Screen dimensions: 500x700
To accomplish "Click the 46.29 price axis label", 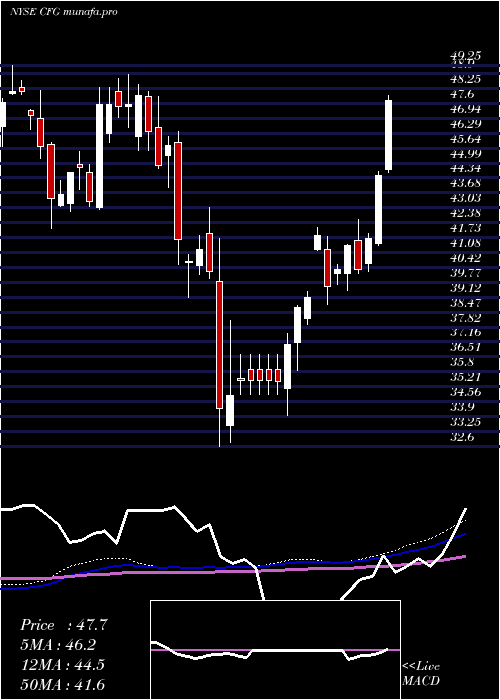I will [x=466, y=124].
